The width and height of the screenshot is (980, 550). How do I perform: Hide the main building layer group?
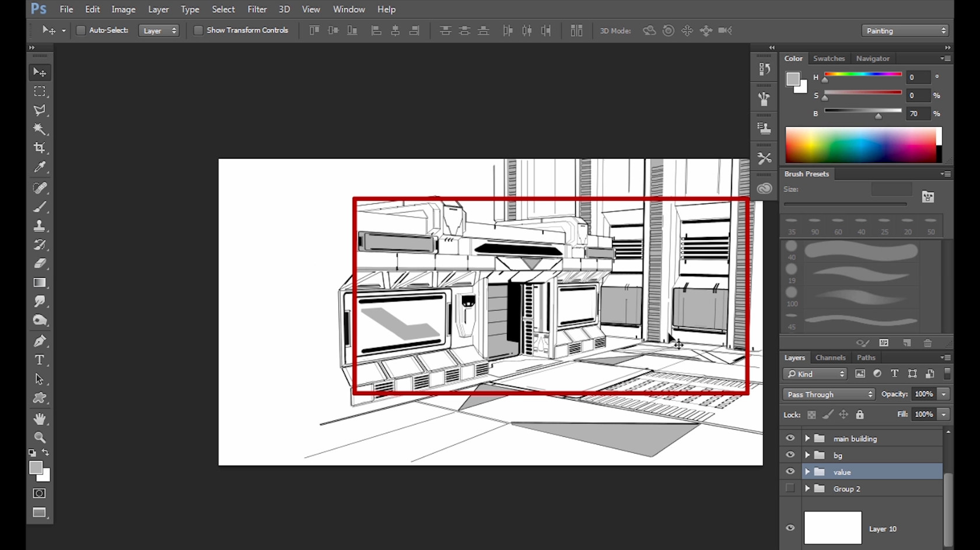pos(790,438)
